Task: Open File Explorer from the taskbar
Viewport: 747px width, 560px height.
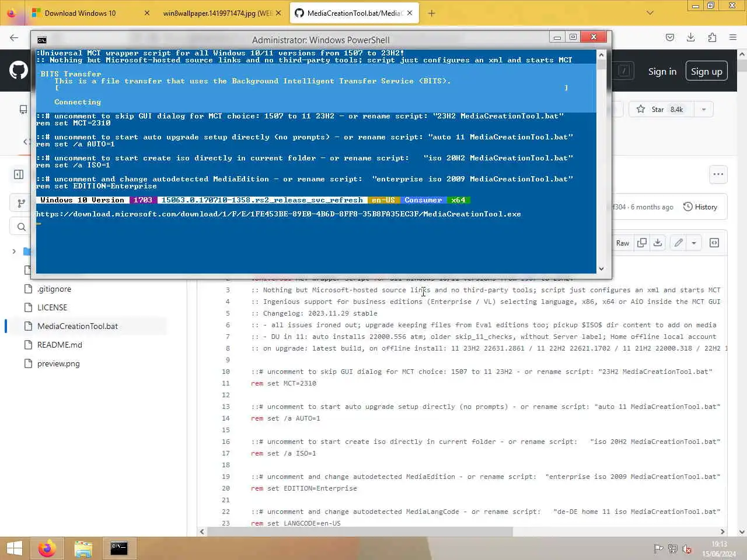Action: click(x=83, y=548)
